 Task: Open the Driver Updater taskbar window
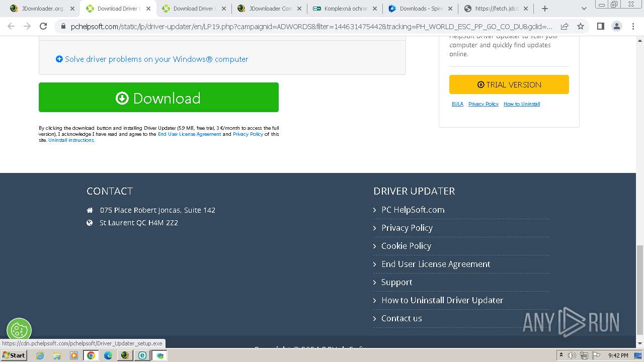coord(160,355)
